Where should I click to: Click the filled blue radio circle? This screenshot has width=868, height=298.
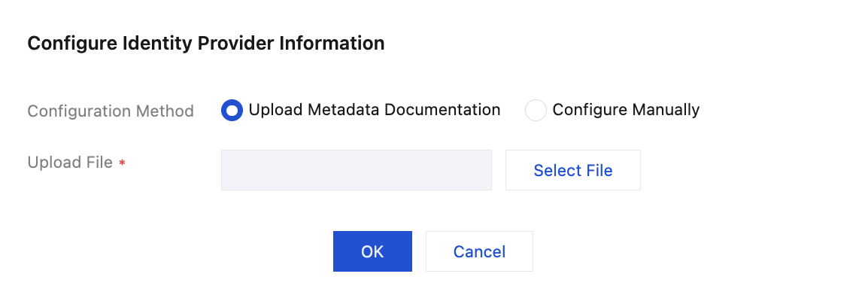[232, 110]
